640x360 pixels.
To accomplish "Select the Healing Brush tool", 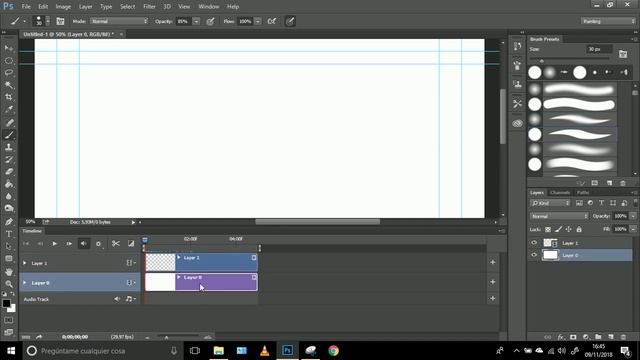I will pos(9,122).
